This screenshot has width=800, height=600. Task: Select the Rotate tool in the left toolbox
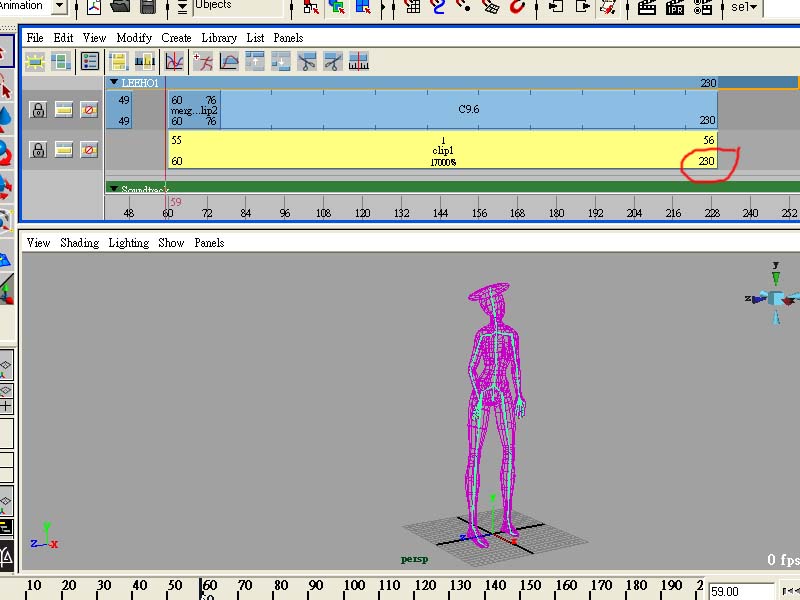pos(6,153)
